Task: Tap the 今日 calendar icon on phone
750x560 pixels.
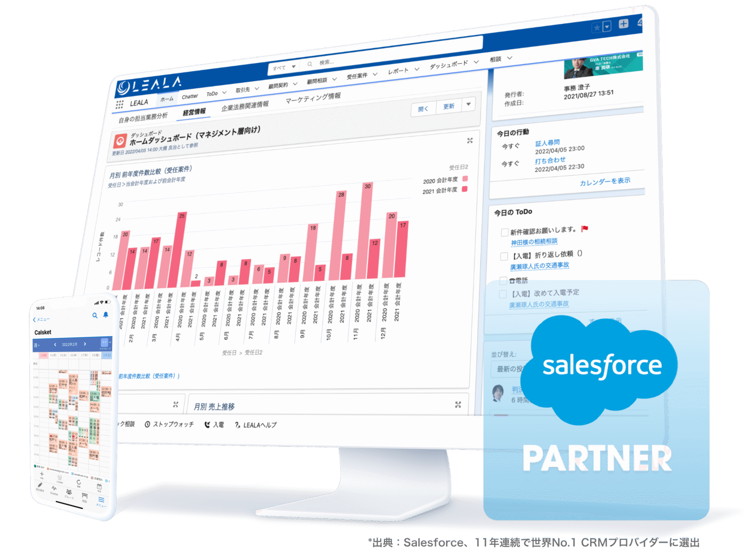Action: pos(99,487)
